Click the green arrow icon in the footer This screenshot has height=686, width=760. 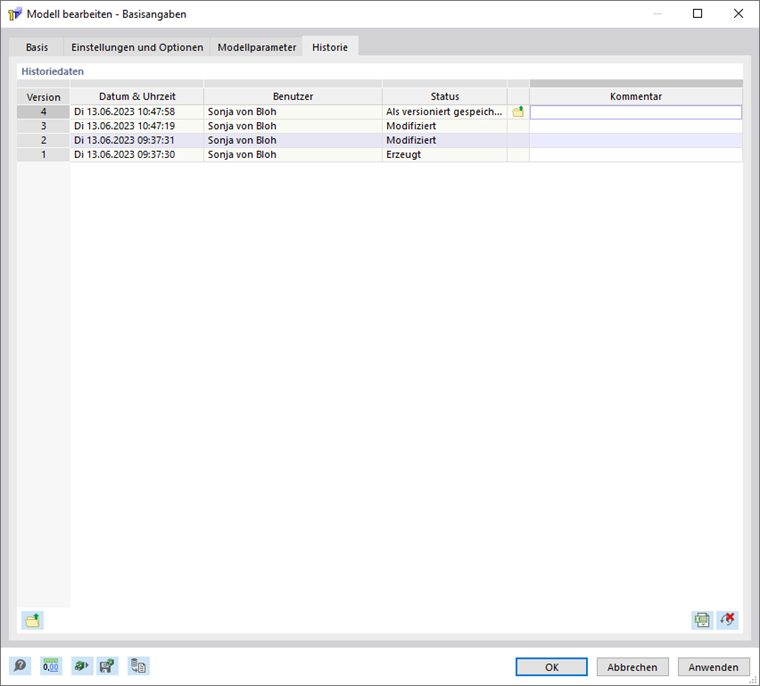pyautogui.click(x=82, y=666)
